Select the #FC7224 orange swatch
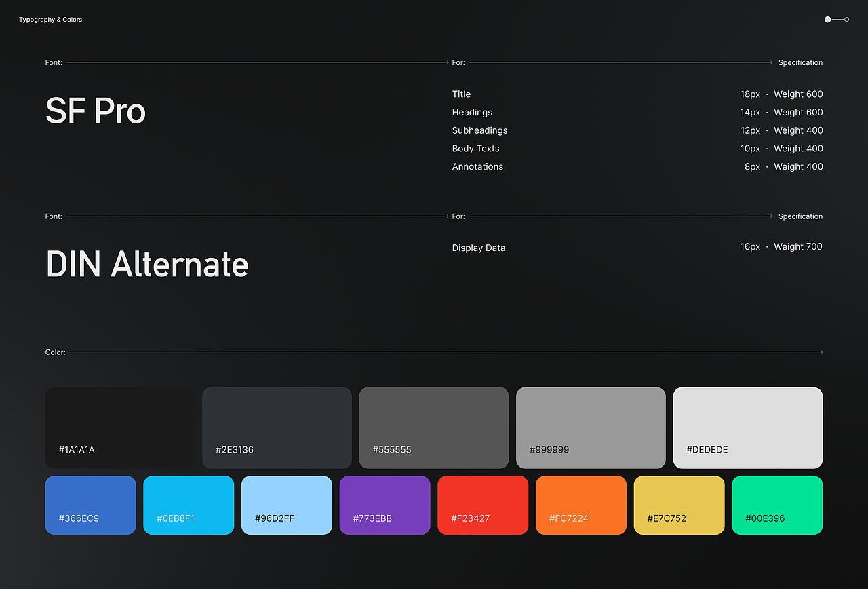868x589 pixels. (x=581, y=505)
